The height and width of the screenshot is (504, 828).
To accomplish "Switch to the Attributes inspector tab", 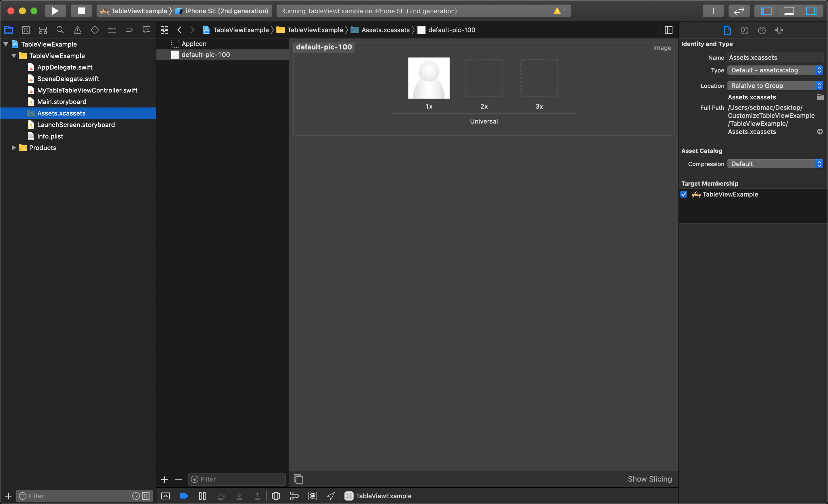I will (779, 30).
